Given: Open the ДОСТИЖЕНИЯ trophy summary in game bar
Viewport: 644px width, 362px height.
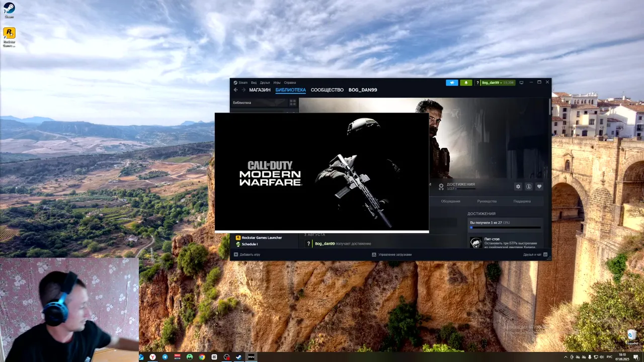Looking at the screenshot, I should [457, 187].
